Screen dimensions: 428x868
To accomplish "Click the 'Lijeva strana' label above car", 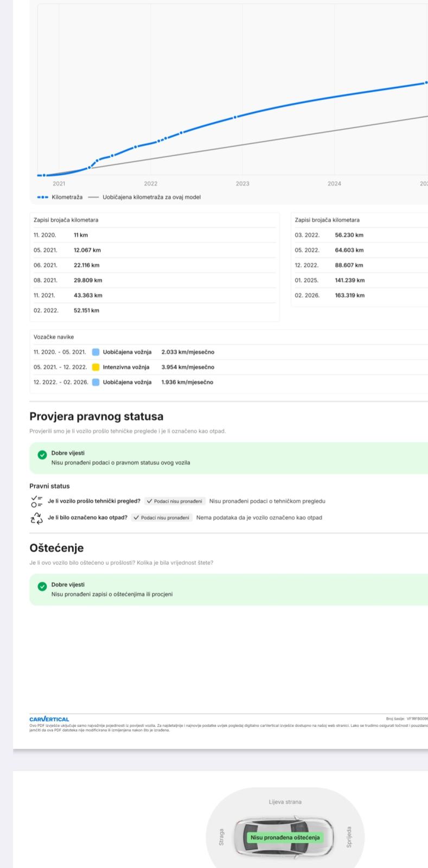I will pos(285,802).
